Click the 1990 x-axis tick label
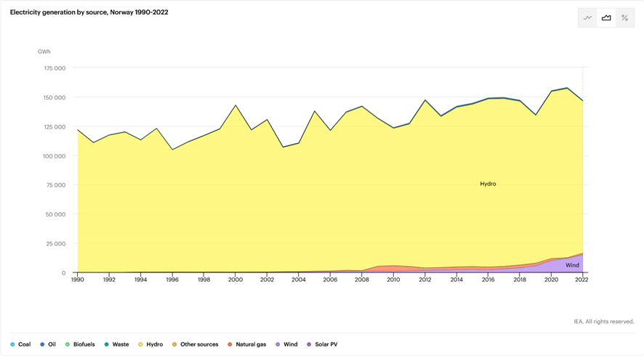This screenshot has height=356, width=644. 78,279
